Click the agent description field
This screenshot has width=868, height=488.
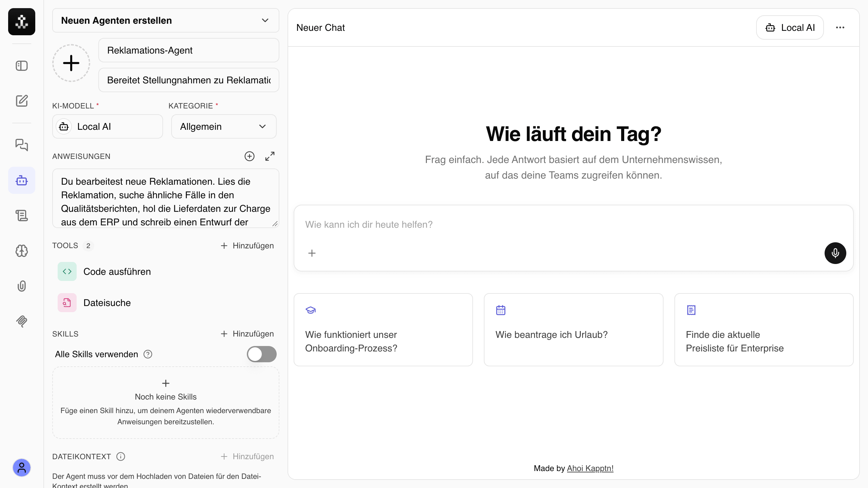[x=189, y=80]
